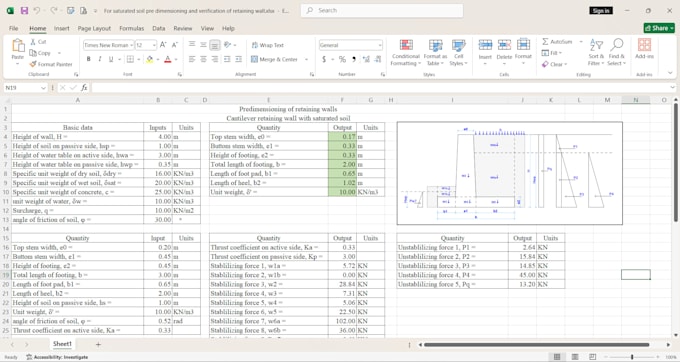Click the Increase Decimal icon
The image size is (680, 362).
[x=366, y=59]
